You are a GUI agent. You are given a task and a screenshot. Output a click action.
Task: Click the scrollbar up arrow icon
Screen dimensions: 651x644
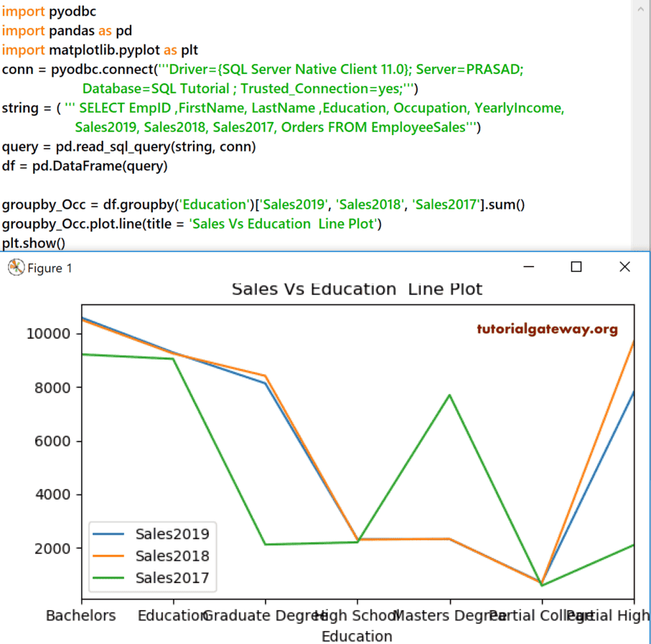(x=642, y=9)
